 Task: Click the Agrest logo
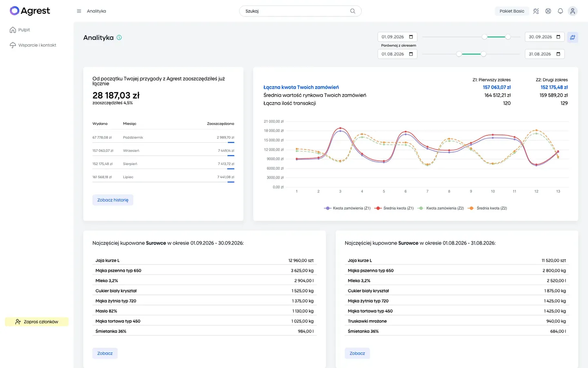[30, 11]
